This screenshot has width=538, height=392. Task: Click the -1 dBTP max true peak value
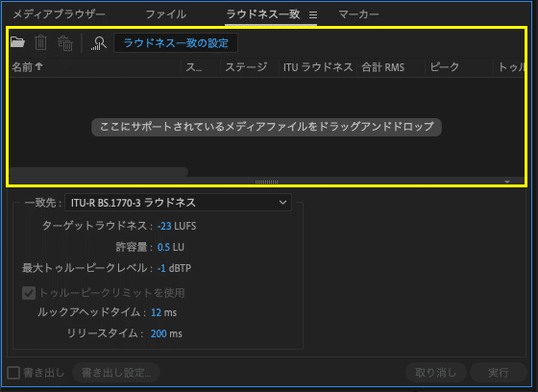click(161, 268)
